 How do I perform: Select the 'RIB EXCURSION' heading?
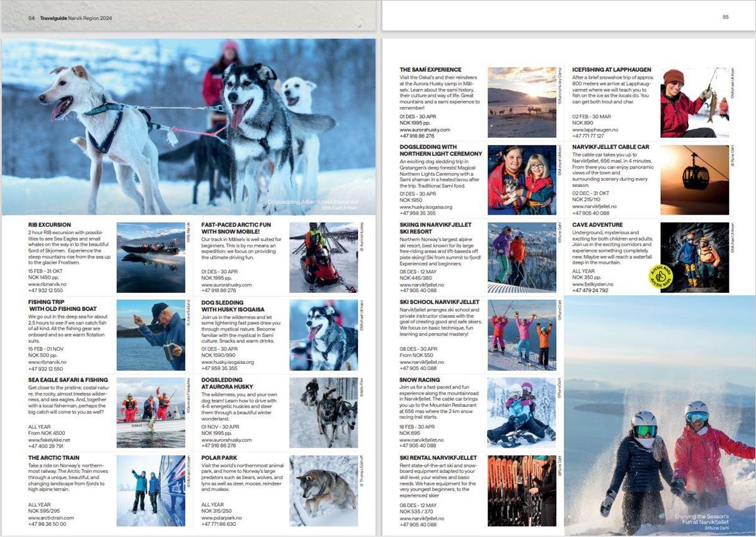[50, 225]
